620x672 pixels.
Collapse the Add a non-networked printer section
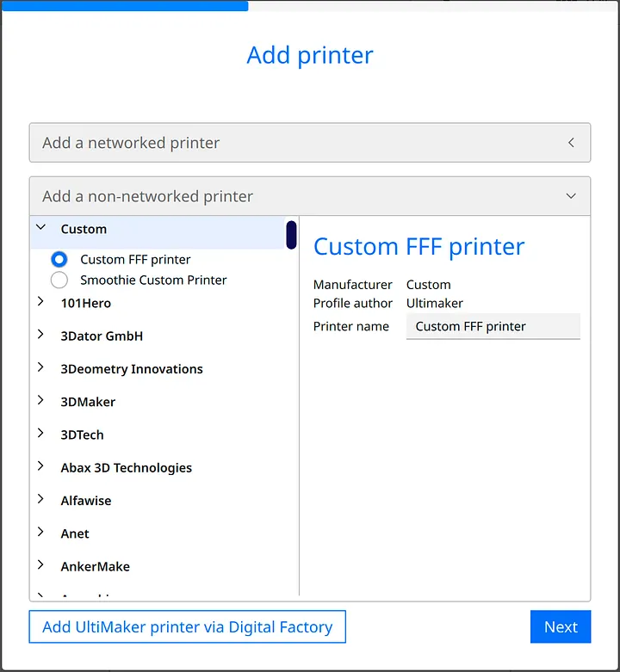(310, 196)
